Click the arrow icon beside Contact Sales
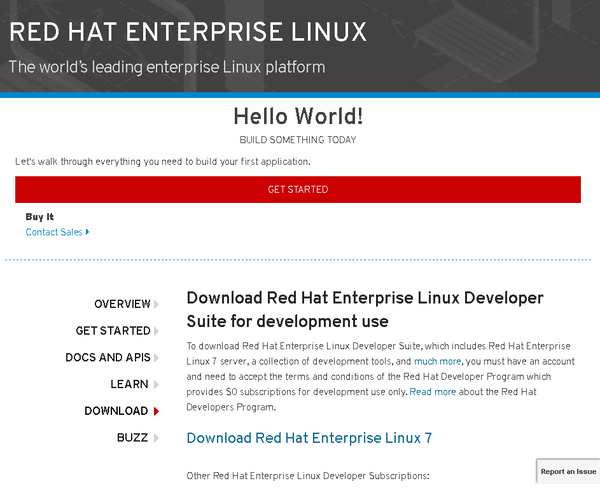The width and height of the screenshot is (600, 488). pyautogui.click(x=88, y=232)
